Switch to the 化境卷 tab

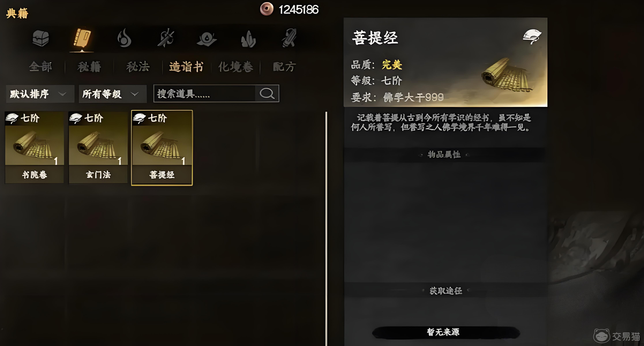pyautogui.click(x=235, y=67)
